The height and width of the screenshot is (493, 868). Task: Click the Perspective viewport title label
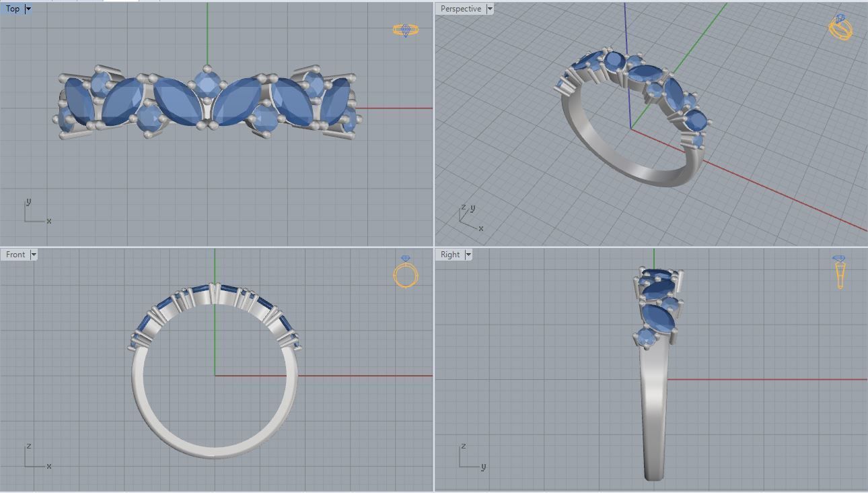[x=461, y=9]
